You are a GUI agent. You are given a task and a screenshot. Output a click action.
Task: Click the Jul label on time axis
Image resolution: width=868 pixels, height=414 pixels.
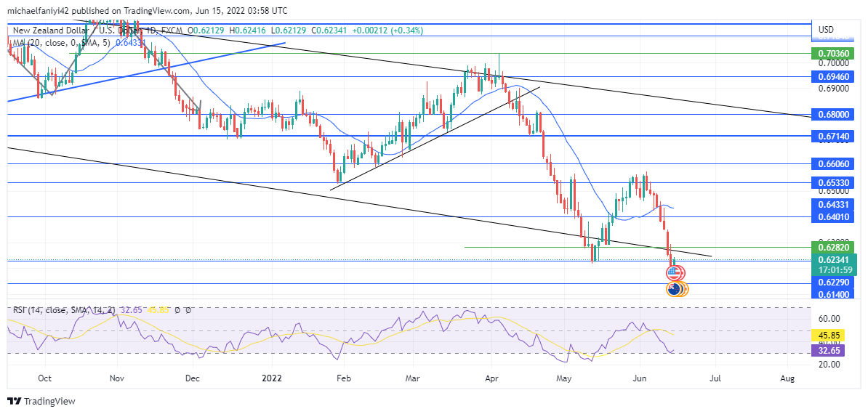click(715, 378)
